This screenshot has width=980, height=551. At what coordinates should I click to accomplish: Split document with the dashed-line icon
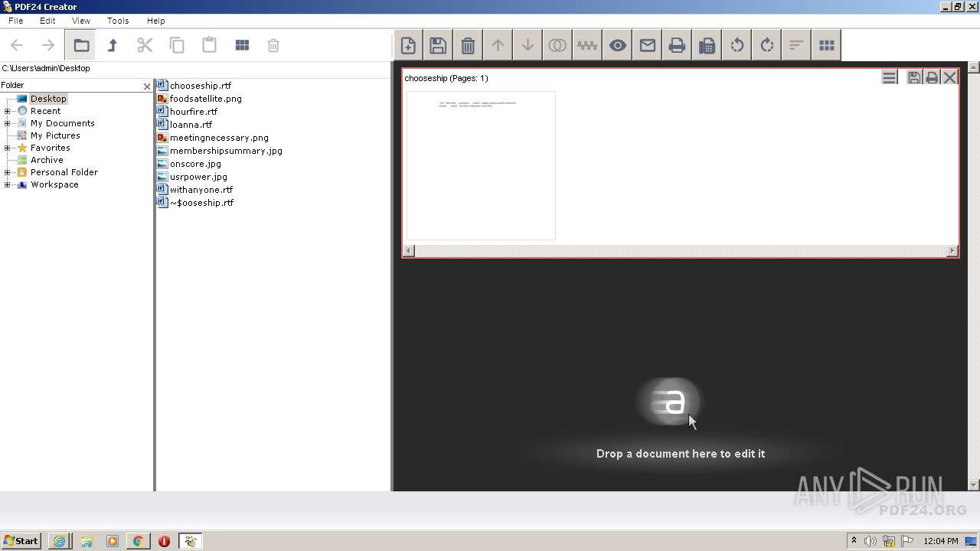587,45
